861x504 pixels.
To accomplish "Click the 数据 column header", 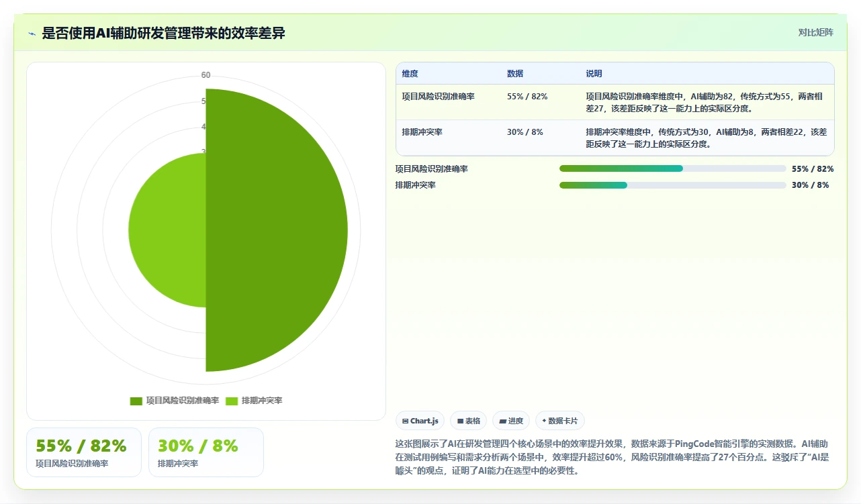I will (x=515, y=74).
